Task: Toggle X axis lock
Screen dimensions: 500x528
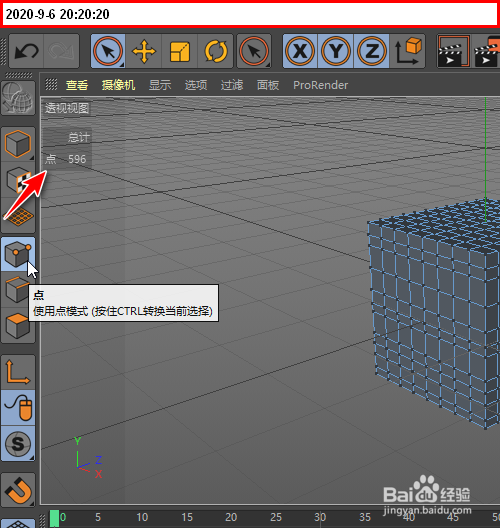Action: 300,52
